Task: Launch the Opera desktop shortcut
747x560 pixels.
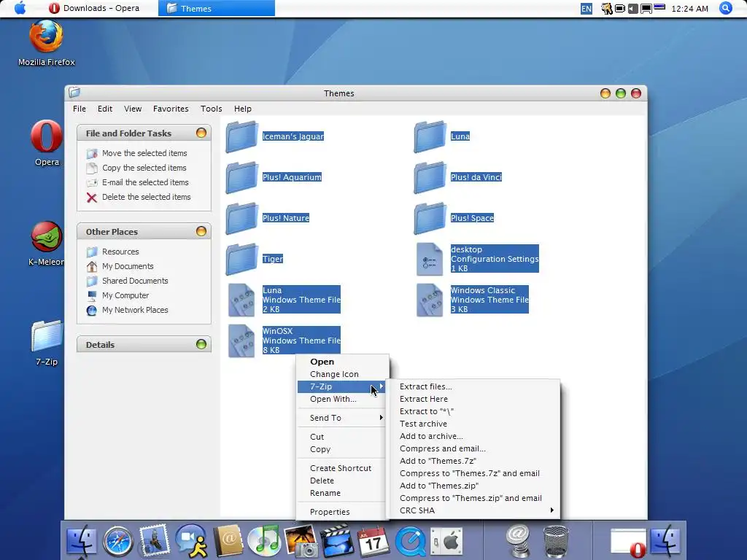Action: 46,136
